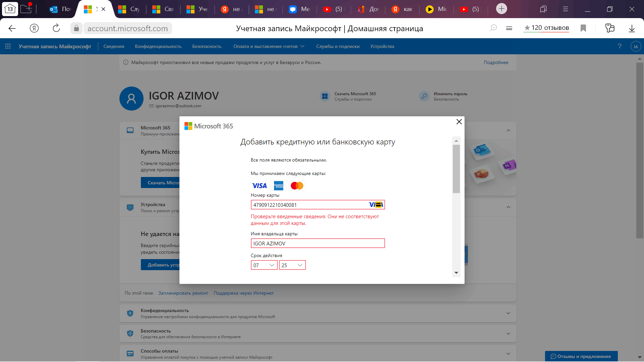Expand the Payment methods section
The width and height of the screenshot is (644, 362).
(508, 354)
